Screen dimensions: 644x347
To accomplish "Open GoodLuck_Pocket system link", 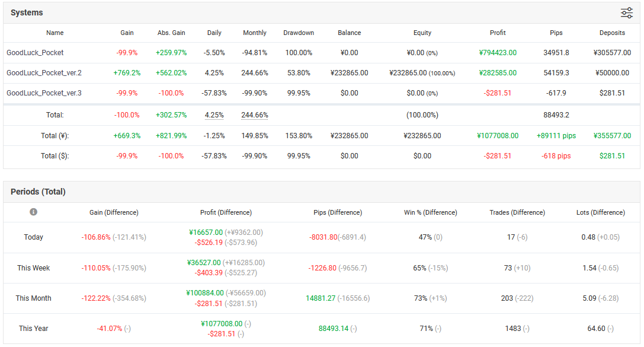I will 35,53.
